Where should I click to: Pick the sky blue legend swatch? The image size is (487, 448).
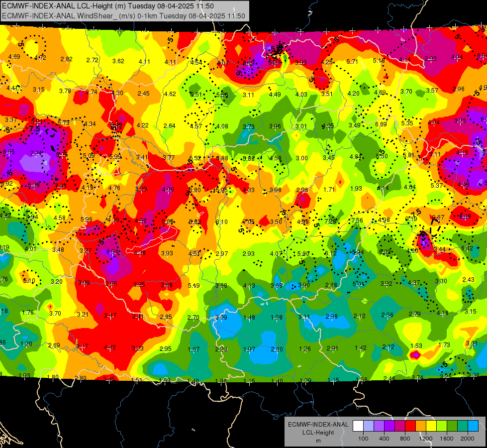473,426
